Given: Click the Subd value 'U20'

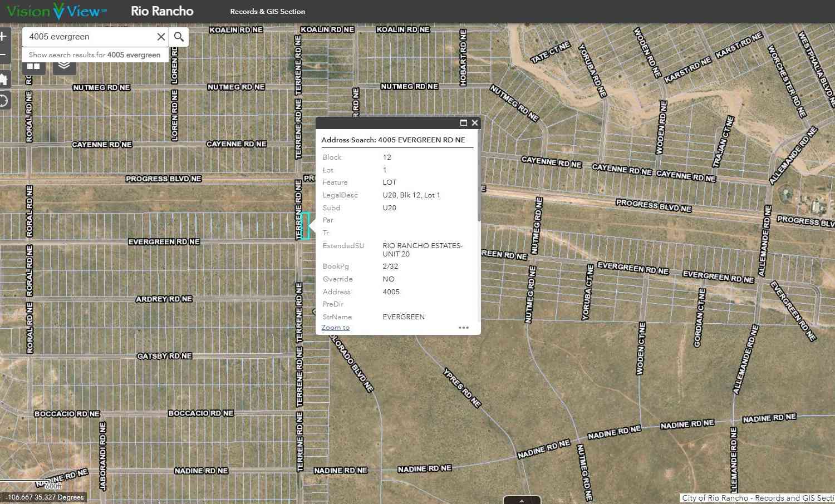Looking at the screenshot, I should pos(390,208).
